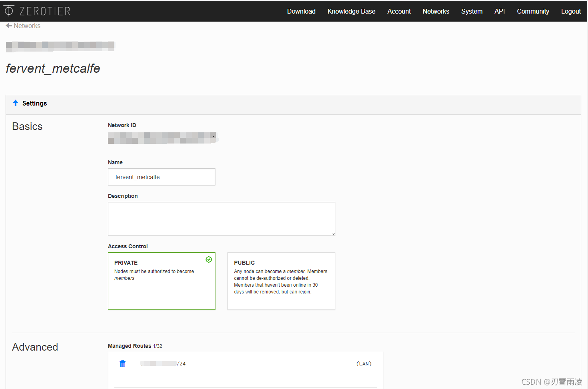Click the Network ID label

click(x=122, y=125)
